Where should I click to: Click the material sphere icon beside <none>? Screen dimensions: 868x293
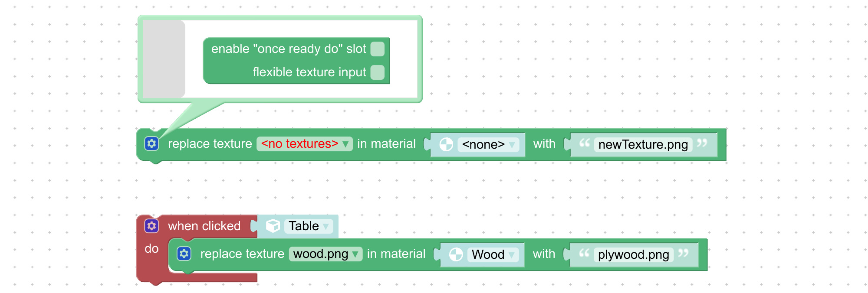446,144
